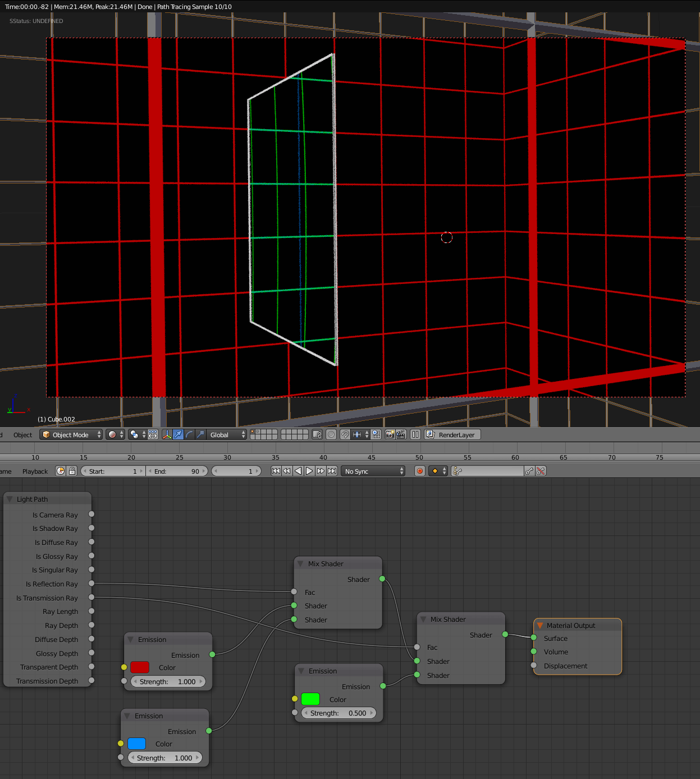The width and height of the screenshot is (700, 779).
Task: Select the rotate manipulator icon
Action: click(x=189, y=434)
